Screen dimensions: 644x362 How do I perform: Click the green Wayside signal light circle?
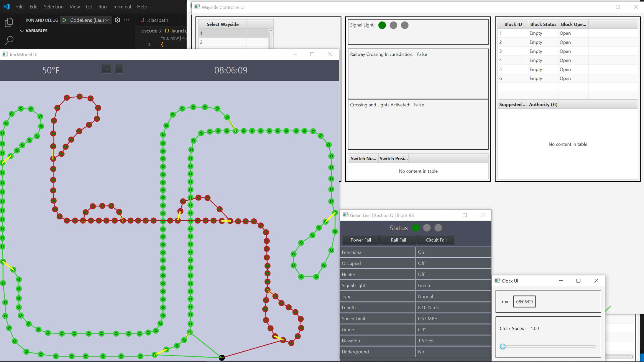click(x=382, y=25)
